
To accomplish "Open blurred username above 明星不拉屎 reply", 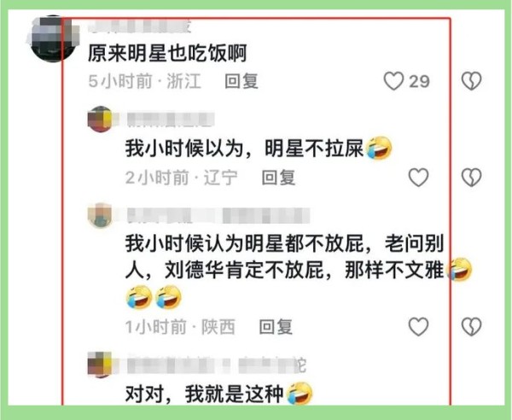I will [171, 120].
